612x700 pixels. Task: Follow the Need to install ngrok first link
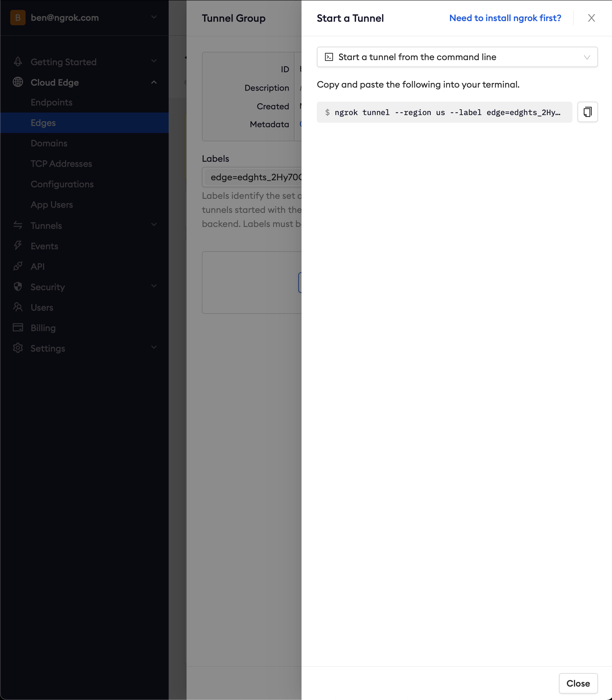[505, 18]
